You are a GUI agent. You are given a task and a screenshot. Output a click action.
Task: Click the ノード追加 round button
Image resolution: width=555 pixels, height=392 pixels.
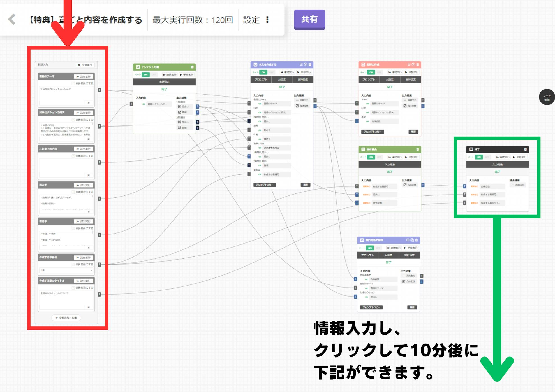click(547, 97)
